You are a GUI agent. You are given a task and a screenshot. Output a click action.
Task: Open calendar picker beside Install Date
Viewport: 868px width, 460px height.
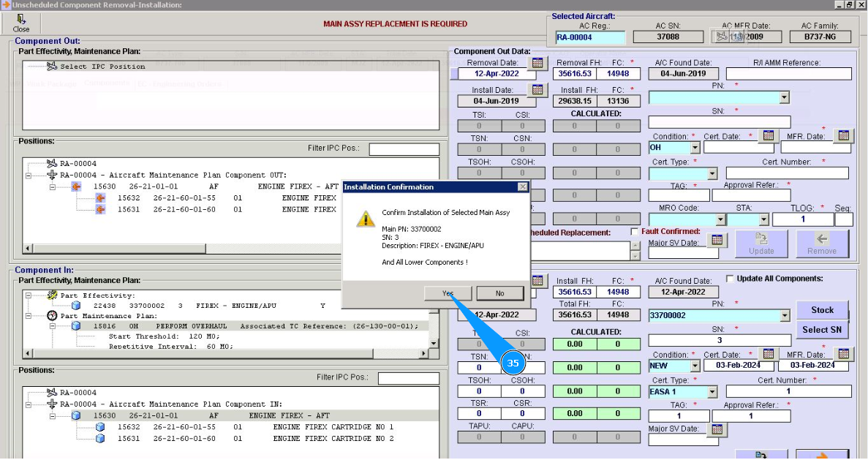537,91
